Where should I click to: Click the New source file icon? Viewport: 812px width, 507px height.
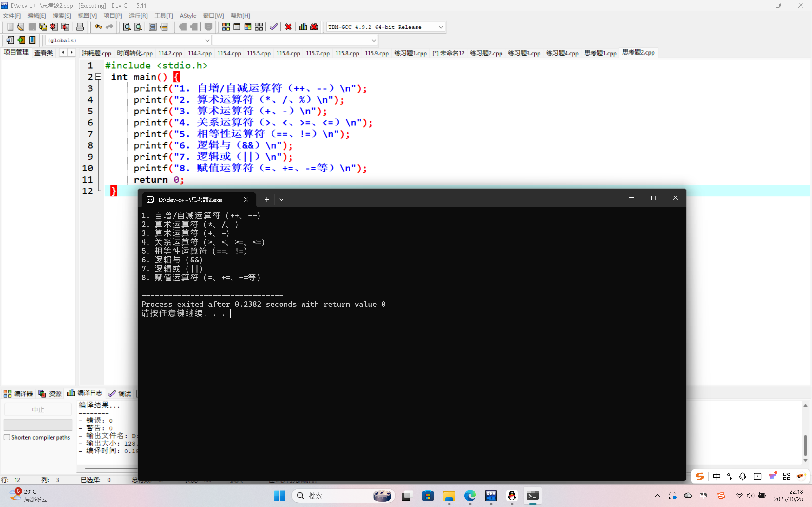10,27
